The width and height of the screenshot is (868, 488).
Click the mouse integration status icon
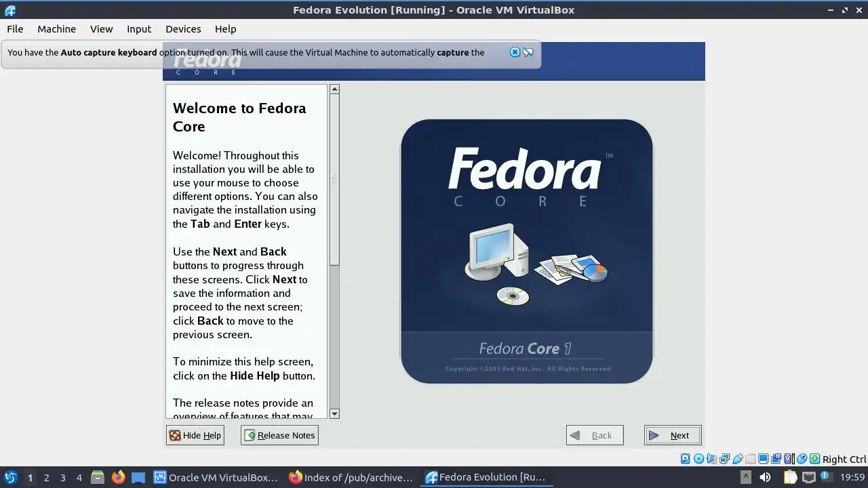coord(802,459)
